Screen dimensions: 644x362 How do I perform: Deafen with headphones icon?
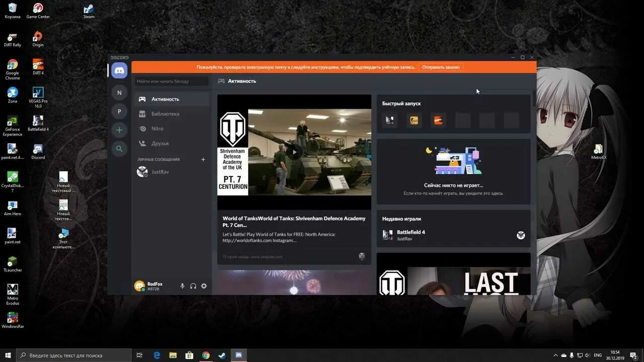tap(193, 286)
